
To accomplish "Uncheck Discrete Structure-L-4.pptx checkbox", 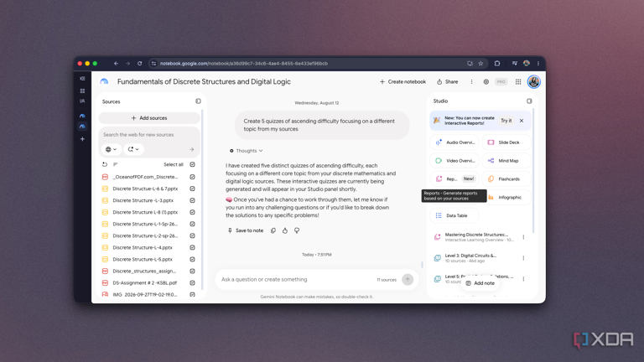I will tap(192, 247).
